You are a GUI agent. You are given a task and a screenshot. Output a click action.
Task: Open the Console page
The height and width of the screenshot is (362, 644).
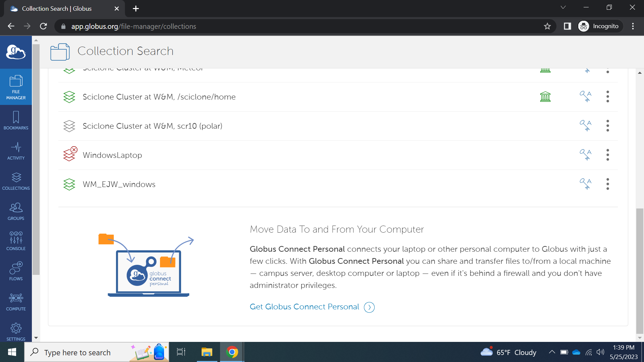(16, 241)
